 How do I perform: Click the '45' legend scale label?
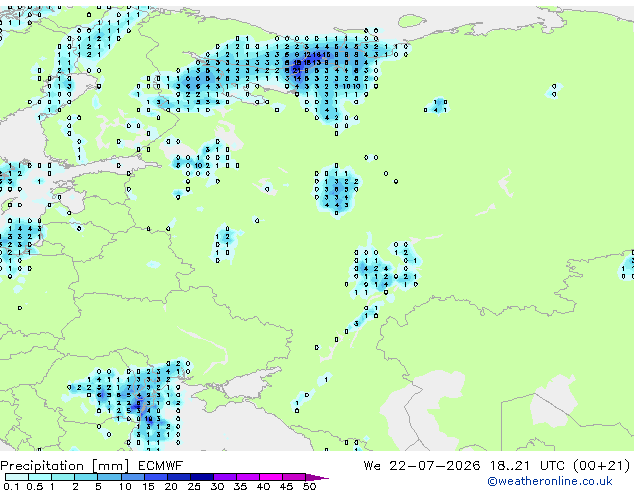[x=286, y=486]
